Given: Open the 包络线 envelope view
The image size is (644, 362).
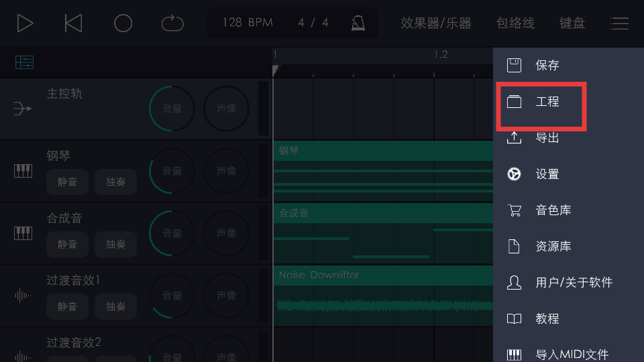Looking at the screenshot, I should pos(515,23).
